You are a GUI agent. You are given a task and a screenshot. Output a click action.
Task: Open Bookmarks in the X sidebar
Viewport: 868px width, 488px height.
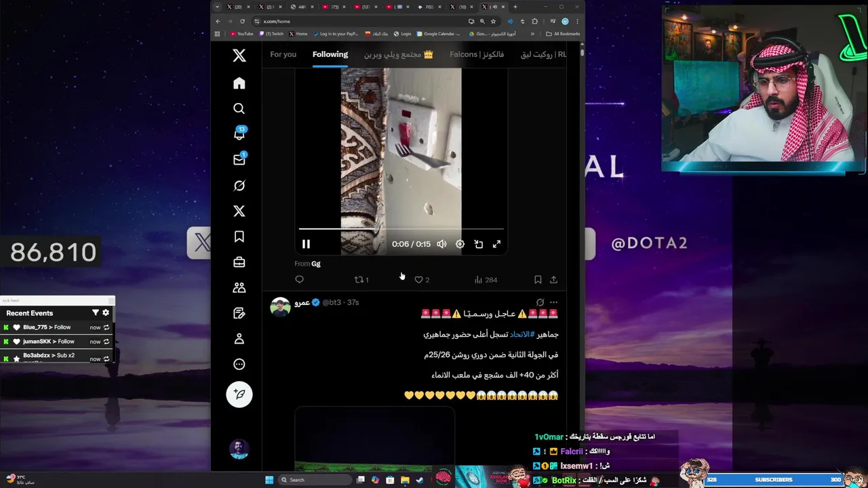pyautogui.click(x=239, y=237)
